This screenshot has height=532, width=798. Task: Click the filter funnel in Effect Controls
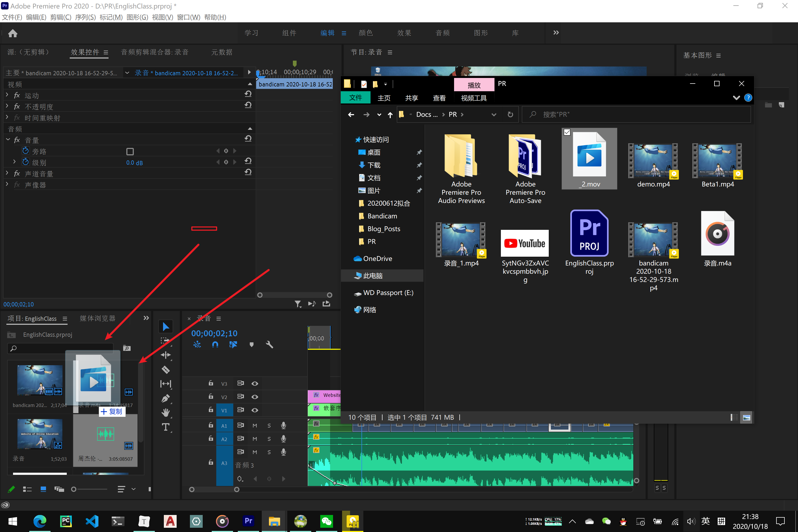pyautogui.click(x=298, y=304)
